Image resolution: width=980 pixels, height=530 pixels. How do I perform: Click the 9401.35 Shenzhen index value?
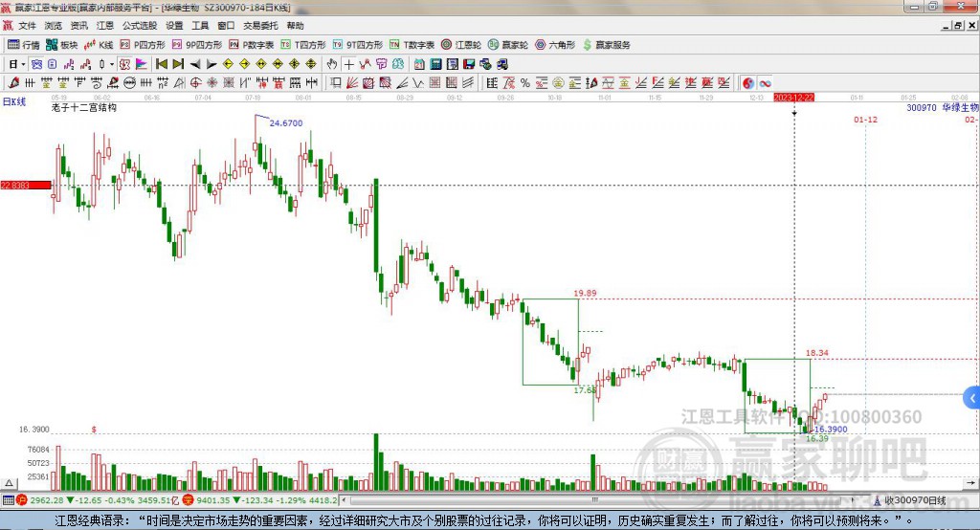pos(213,500)
